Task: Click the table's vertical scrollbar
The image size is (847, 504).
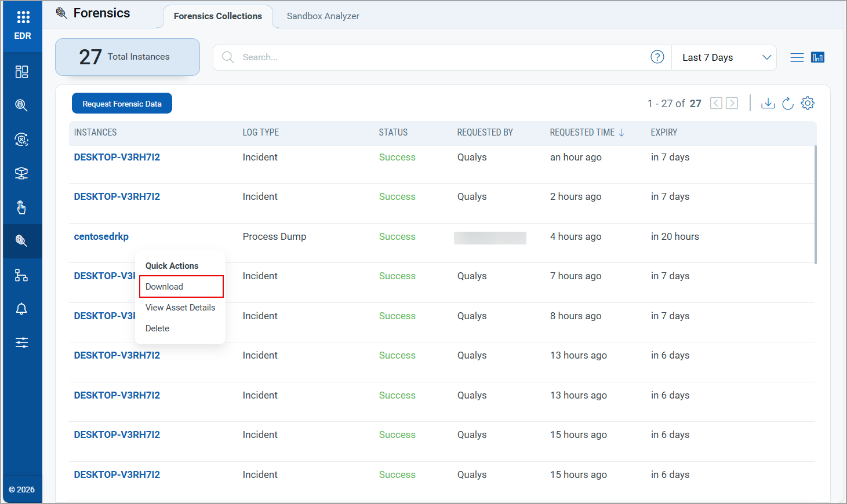Action: pyautogui.click(x=815, y=204)
